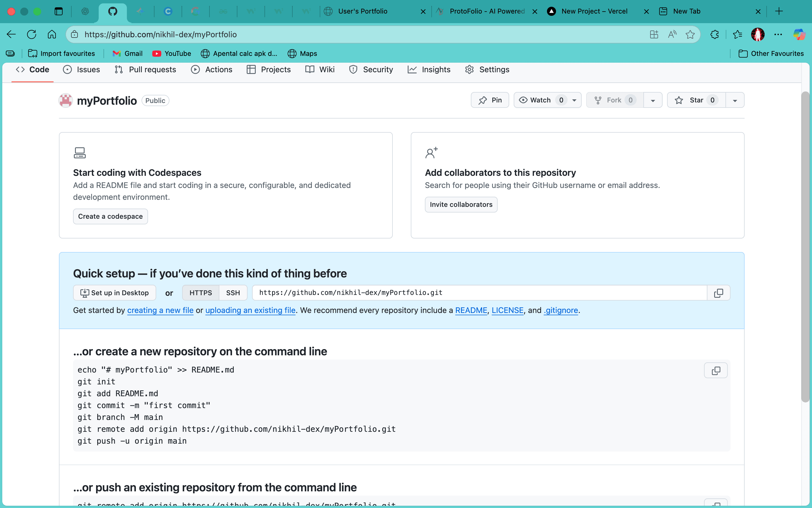Click the myPortfolio repository owner avatar
The width and height of the screenshot is (812, 508).
click(66, 100)
